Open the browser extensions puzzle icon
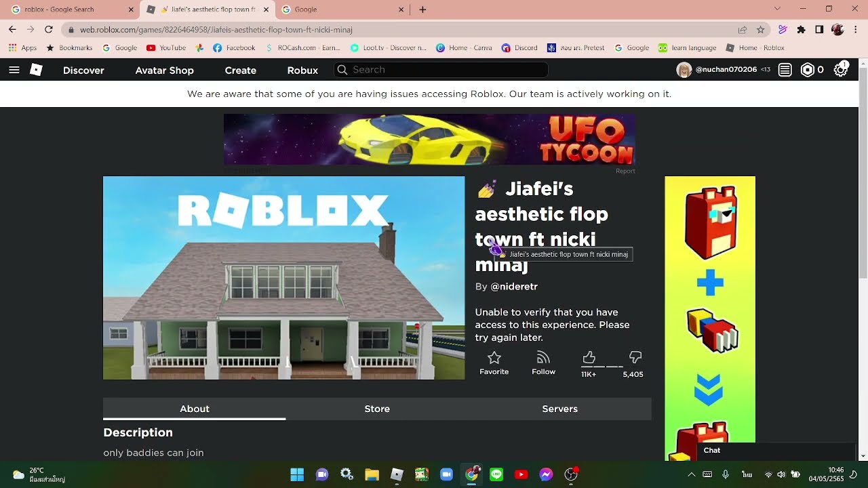The height and width of the screenshot is (488, 868). [x=802, y=30]
